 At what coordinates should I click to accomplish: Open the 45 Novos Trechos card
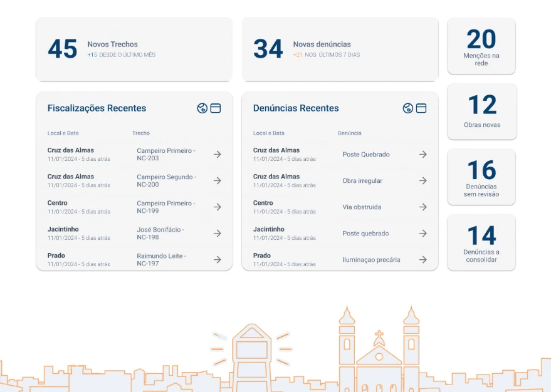pyautogui.click(x=134, y=49)
